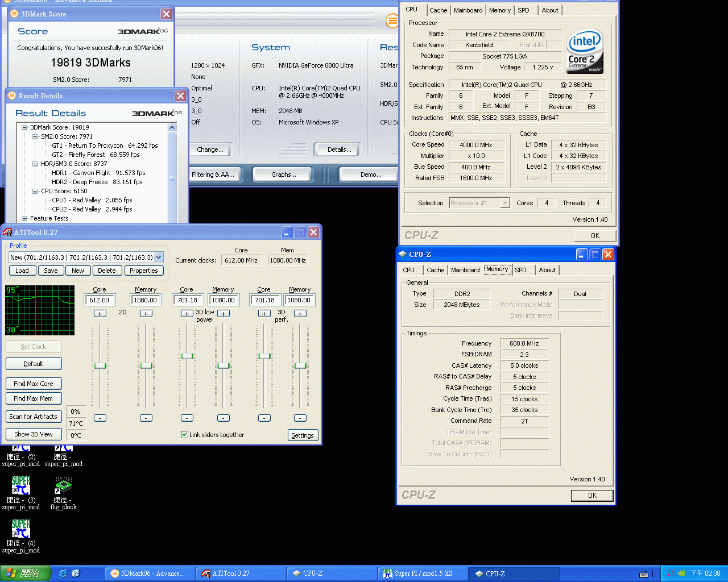The image size is (728, 582).
Task: Open the Windows Start button
Action: 25,573
